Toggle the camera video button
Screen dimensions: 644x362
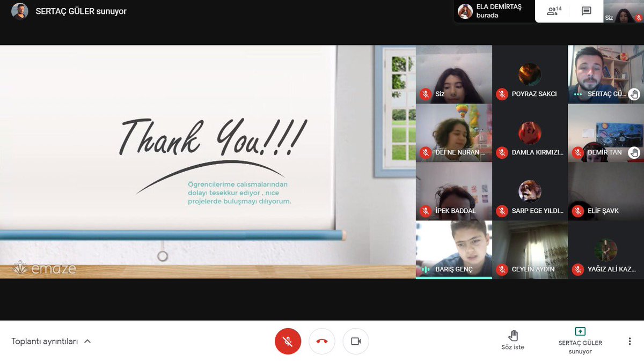(356, 342)
